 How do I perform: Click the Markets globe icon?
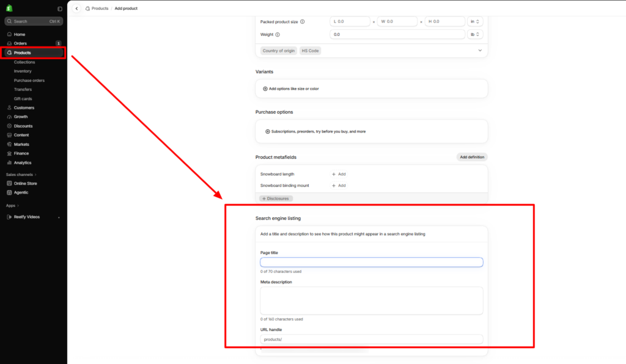tap(9, 144)
